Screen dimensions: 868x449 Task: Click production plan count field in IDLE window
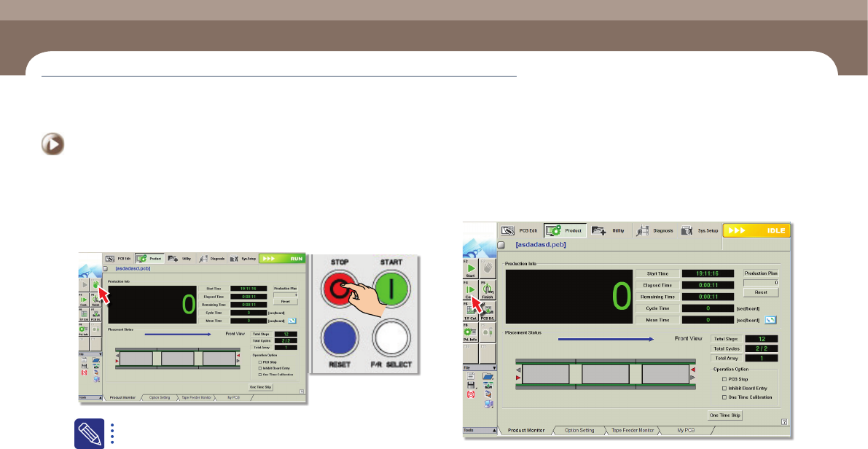click(x=761, y=282)
